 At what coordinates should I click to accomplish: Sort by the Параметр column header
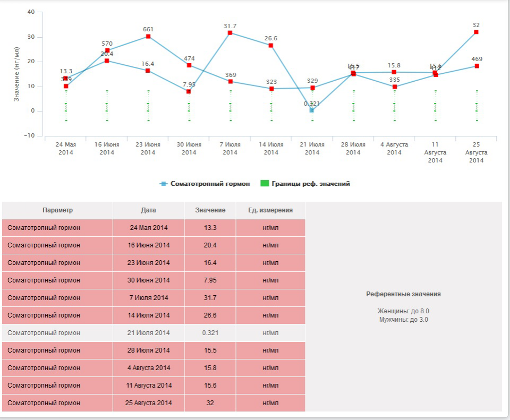point(57,210)
